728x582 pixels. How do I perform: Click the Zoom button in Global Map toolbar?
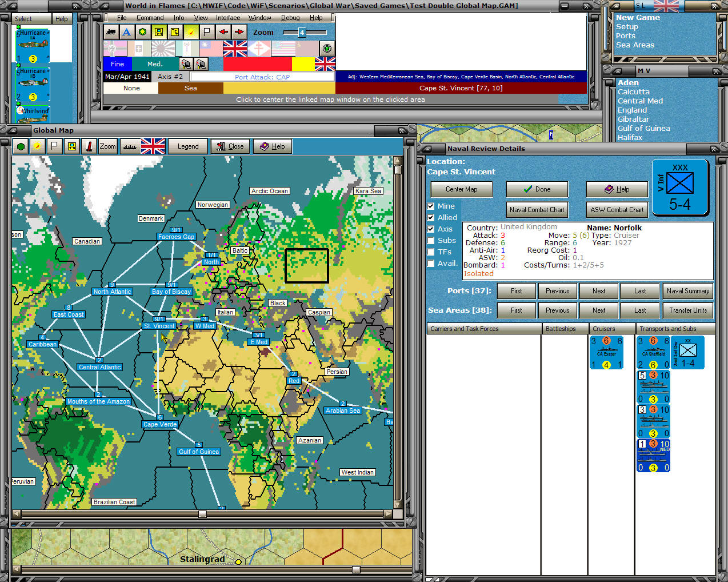[107, 146]
